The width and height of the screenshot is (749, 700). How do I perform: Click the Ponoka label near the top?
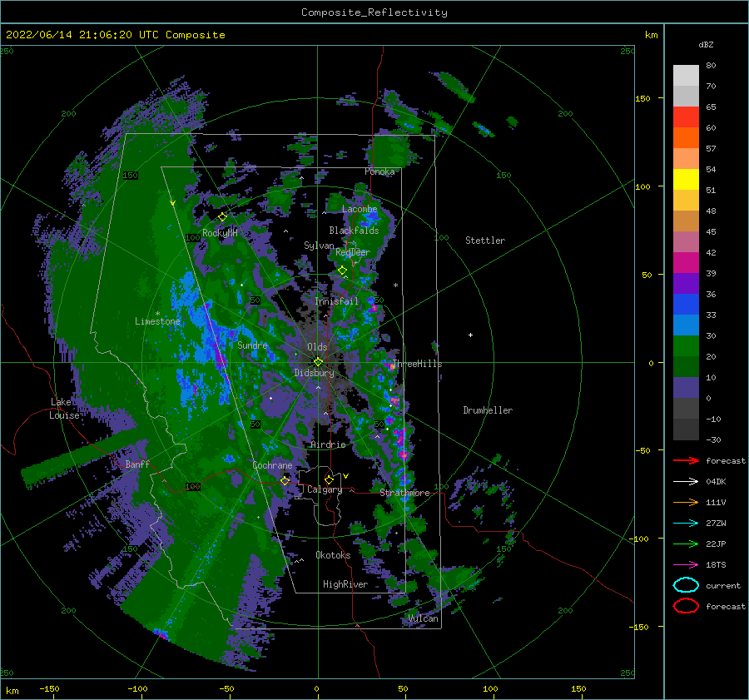click(x=379, y=171)
